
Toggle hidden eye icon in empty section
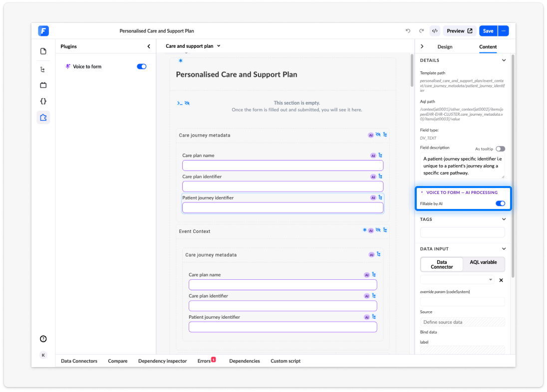187,103
